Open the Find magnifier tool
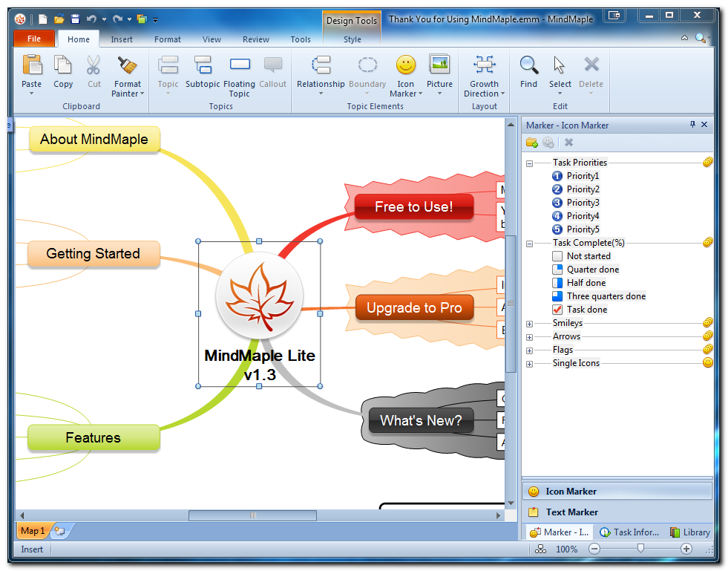This screenshot has height=571, width=728. pos(529,65)
